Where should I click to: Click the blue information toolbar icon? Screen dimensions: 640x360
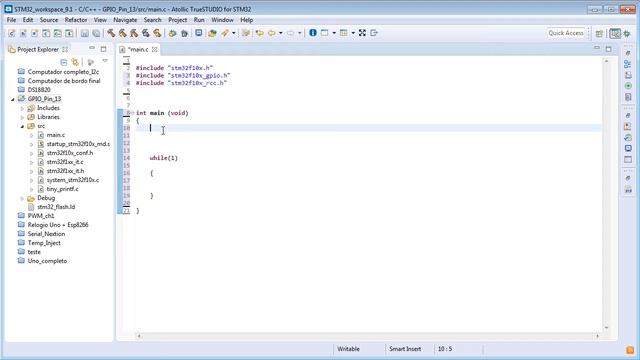click(313, 33)
